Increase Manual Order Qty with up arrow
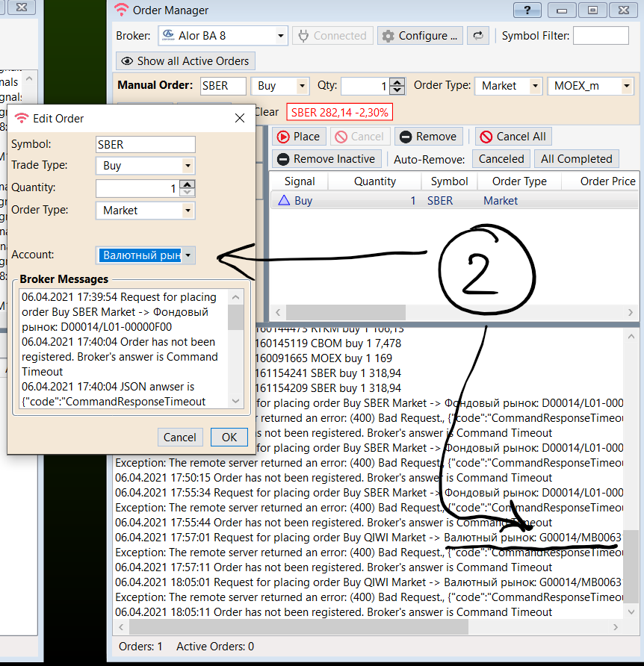 [397, 82]
